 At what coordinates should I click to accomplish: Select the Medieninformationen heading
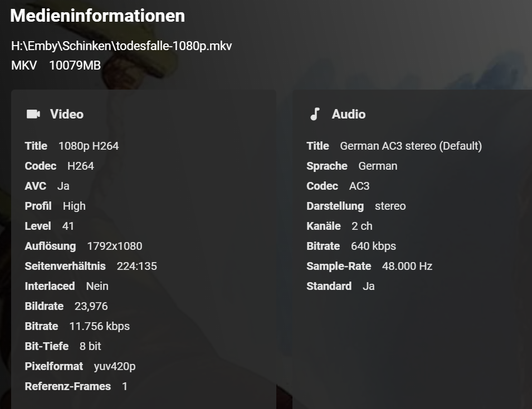97,16
